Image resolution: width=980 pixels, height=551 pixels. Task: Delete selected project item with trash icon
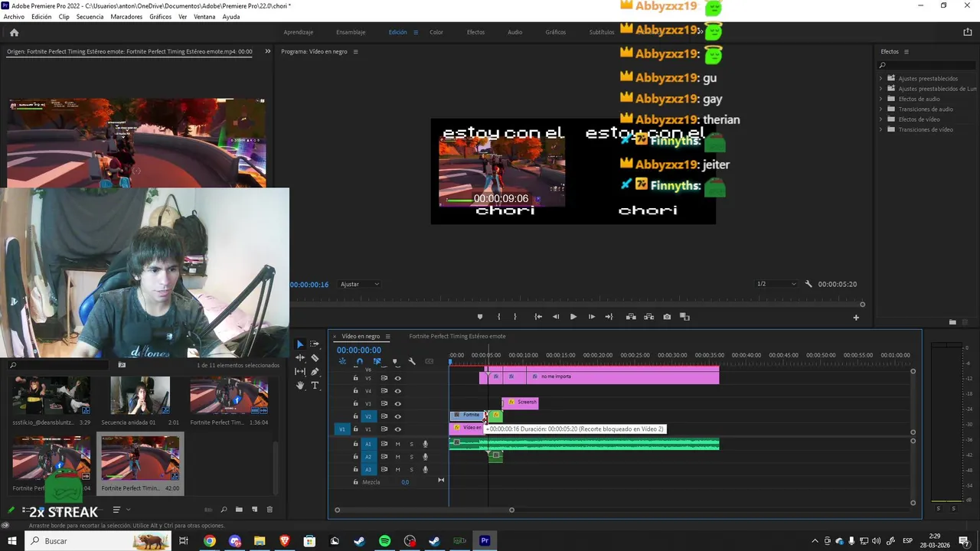[269, 510]
